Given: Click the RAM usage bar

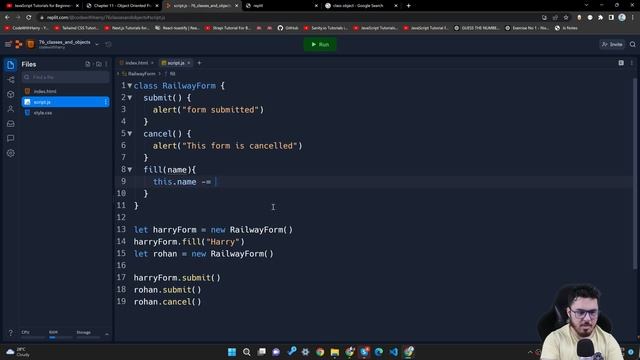Looking at the screenshot, I should (x=60, y=337).
